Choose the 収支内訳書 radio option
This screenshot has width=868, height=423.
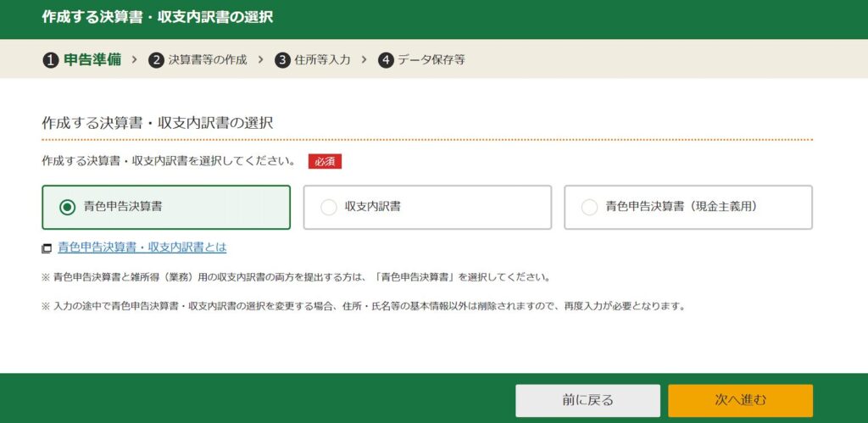point(329,208)
